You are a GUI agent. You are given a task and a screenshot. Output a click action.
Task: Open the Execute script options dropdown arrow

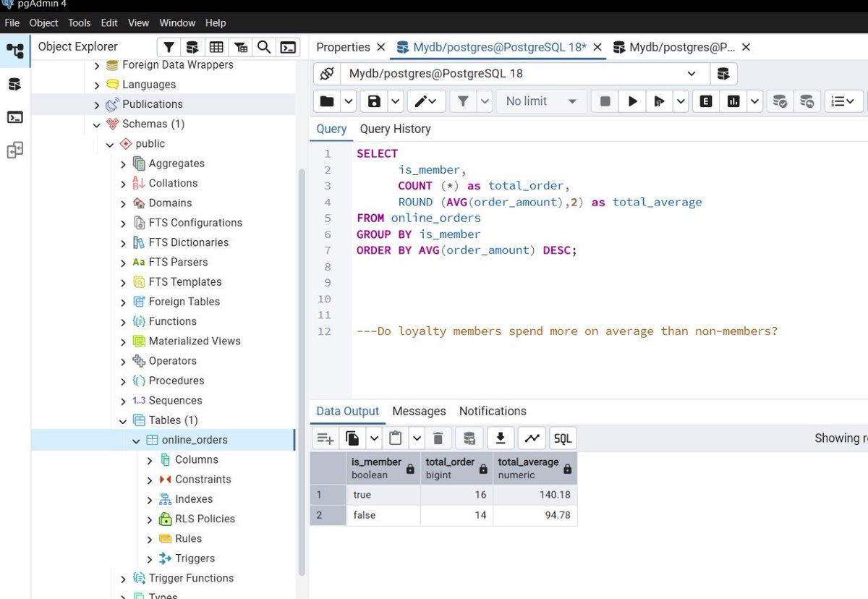click(680, 101)
